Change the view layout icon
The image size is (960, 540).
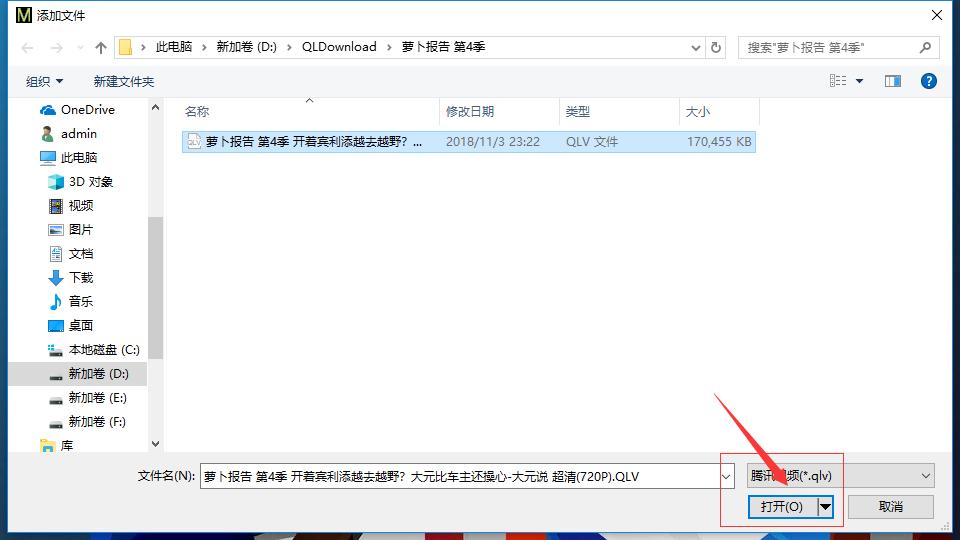[838, 81]
